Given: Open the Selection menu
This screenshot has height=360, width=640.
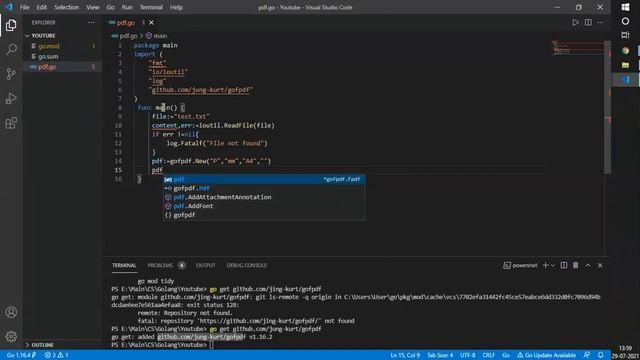Looking at the screenshot, I should tap(67, 7).
